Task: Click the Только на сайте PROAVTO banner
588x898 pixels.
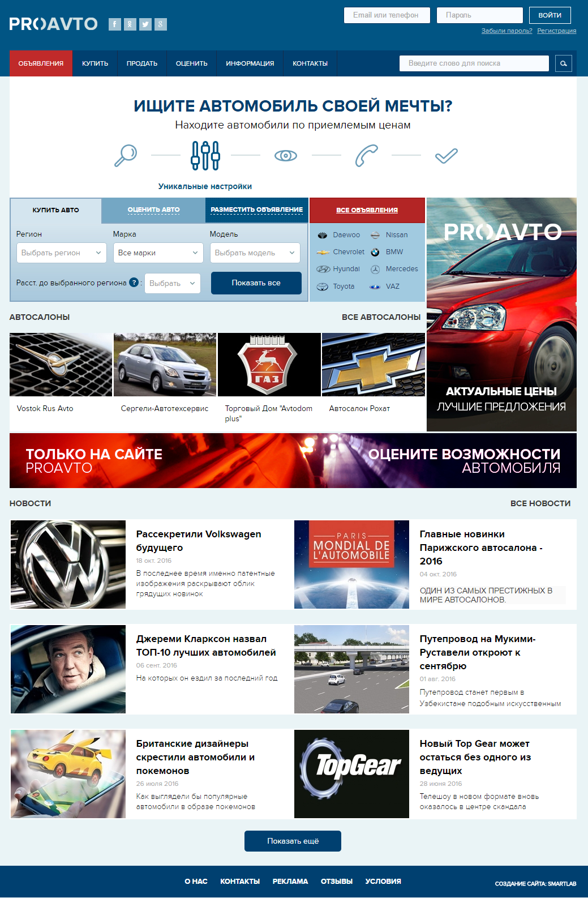Action: [x=293, y=461]
